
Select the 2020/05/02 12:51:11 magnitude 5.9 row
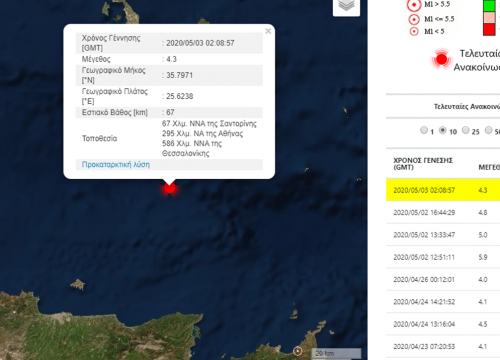(443, 257)
